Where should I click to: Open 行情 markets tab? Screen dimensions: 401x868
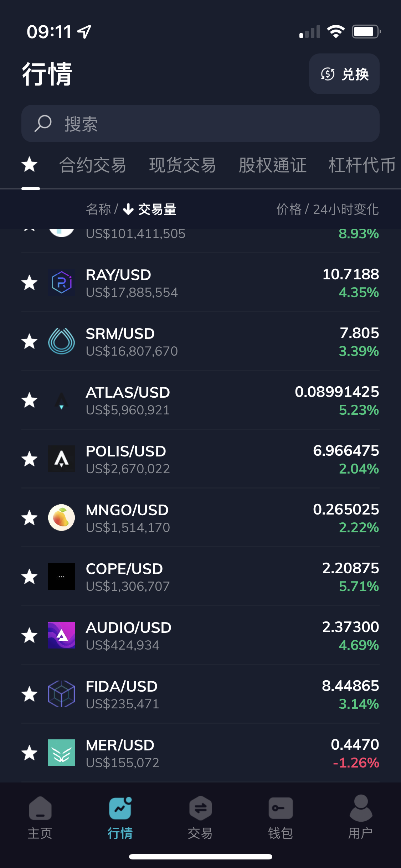click(x=120, y=818)
